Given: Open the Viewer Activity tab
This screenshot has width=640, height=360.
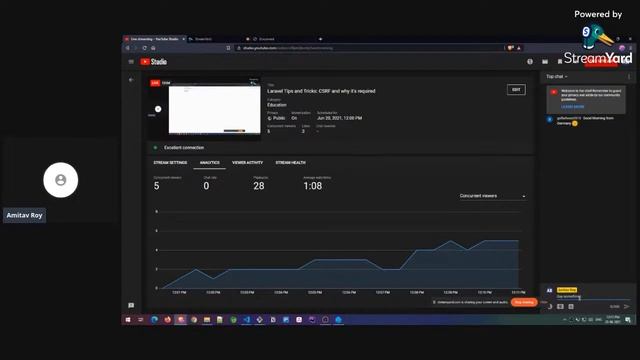Looking at the screenshot, I should click(x=247, y=162).
